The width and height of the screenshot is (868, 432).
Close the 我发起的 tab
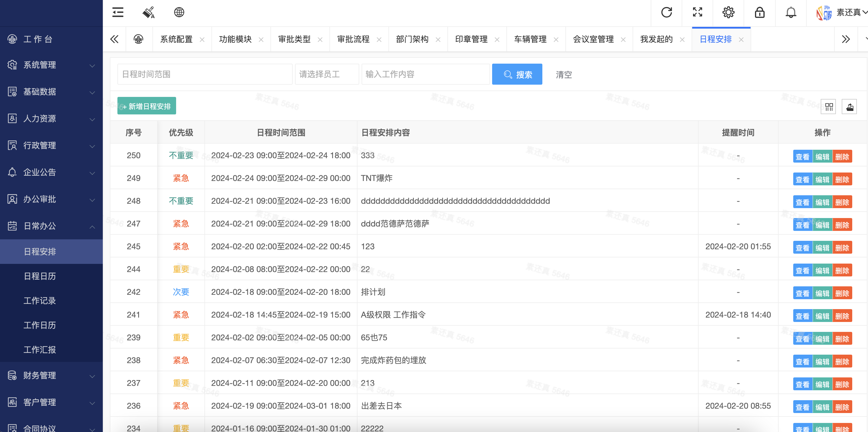tap(682, 40)
